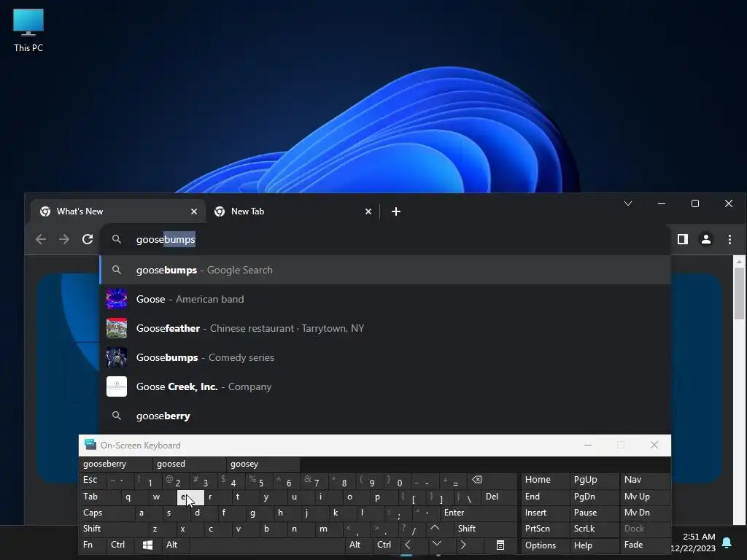
Task: Click the Home key on the keyboard
Action: pyautogui.click(x=545, y=480)
